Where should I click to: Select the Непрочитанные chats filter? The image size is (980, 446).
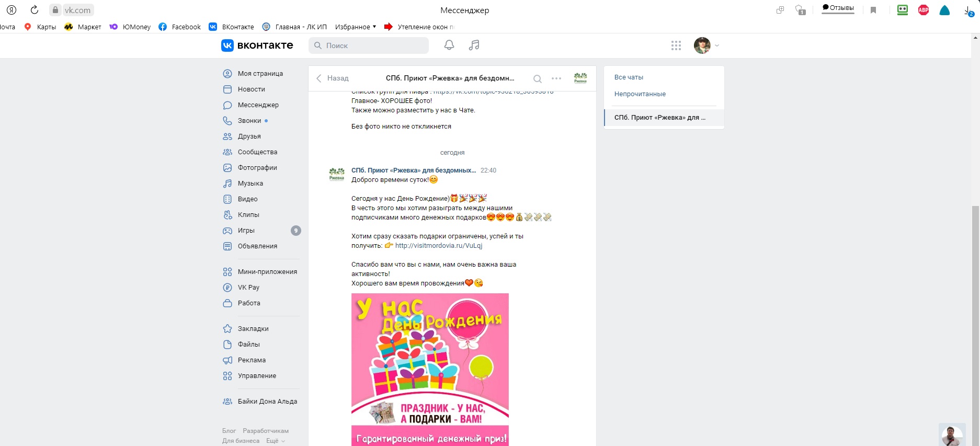point(640,94)
